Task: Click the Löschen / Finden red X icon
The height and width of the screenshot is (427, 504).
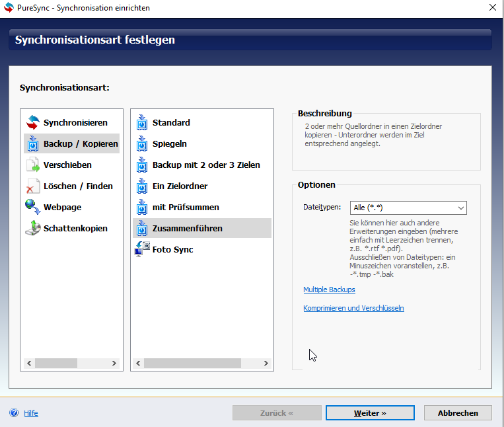Action: pyautogui.click(x=33, y=186)
